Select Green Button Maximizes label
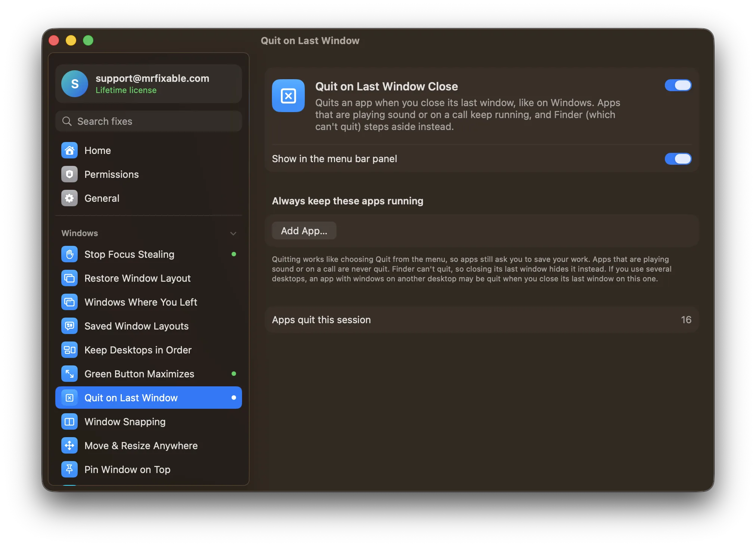Image resolution: width=756 pixels, height=547 pixels. [x=139, y=374]
